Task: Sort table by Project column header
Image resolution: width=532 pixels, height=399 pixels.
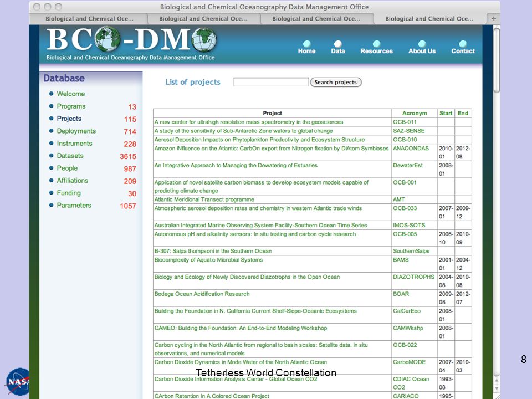Action: (273, 113)
